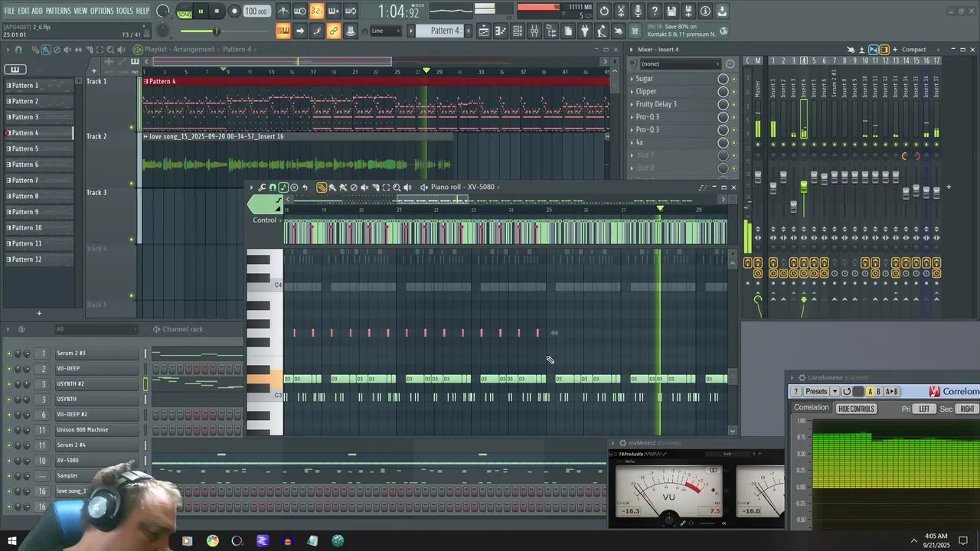
Task: Open the Unison 808 Machine channel
Action: tap(96, 430)
